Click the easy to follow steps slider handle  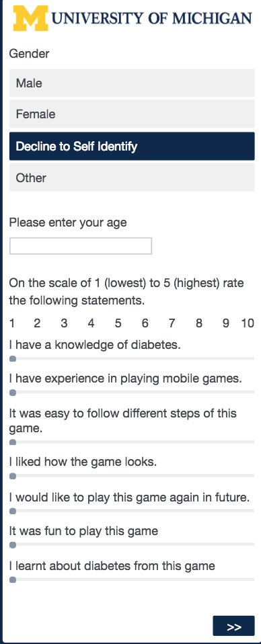tap(13, 442)
